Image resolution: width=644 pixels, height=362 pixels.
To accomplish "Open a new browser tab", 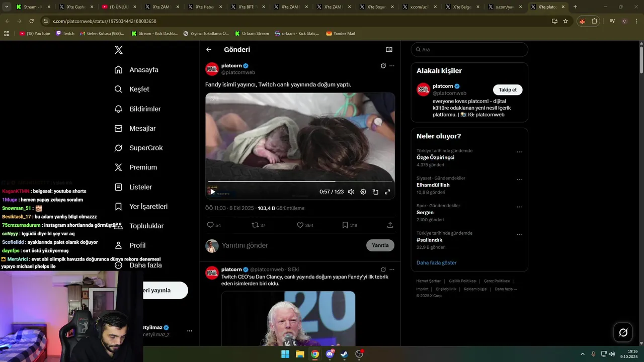I will click(x=575, y=7).
